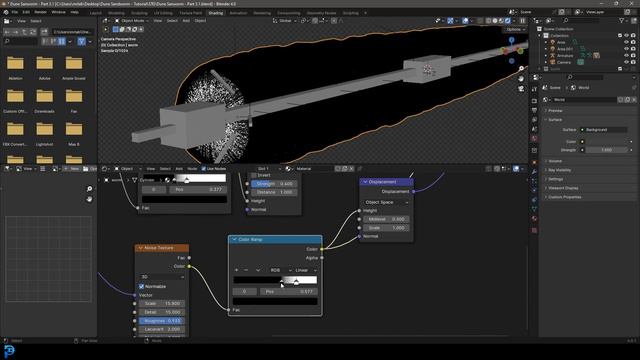
Task: Hide the Armature in viewport
Action: tap(627, 56)
